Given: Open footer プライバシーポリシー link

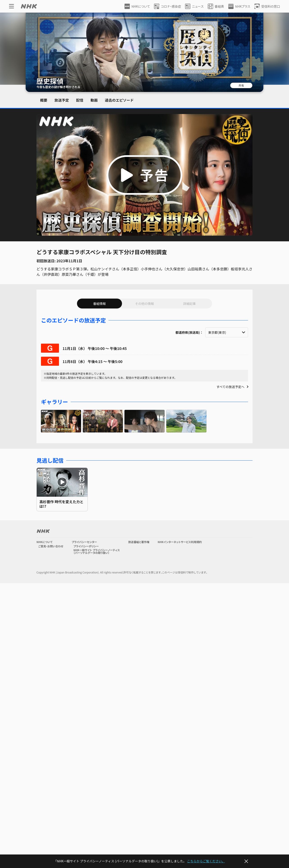Looking at the screenshot, I should point(86,546).
